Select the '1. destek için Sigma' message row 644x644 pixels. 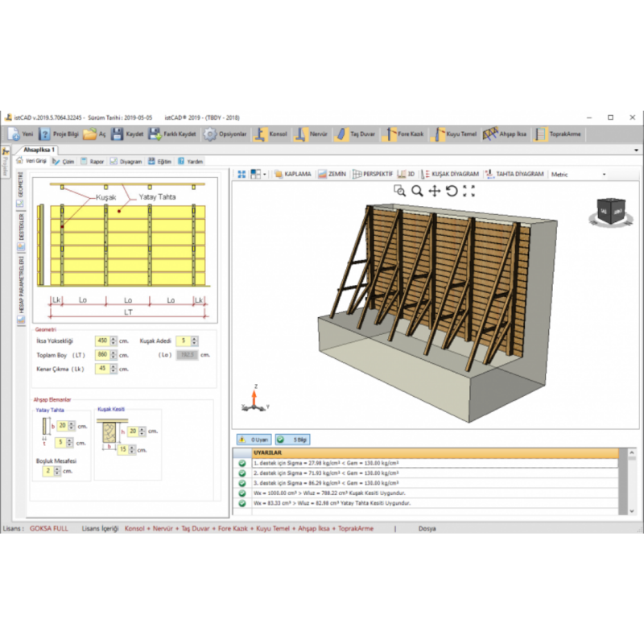pyautogui.click(x=426, y=463)
